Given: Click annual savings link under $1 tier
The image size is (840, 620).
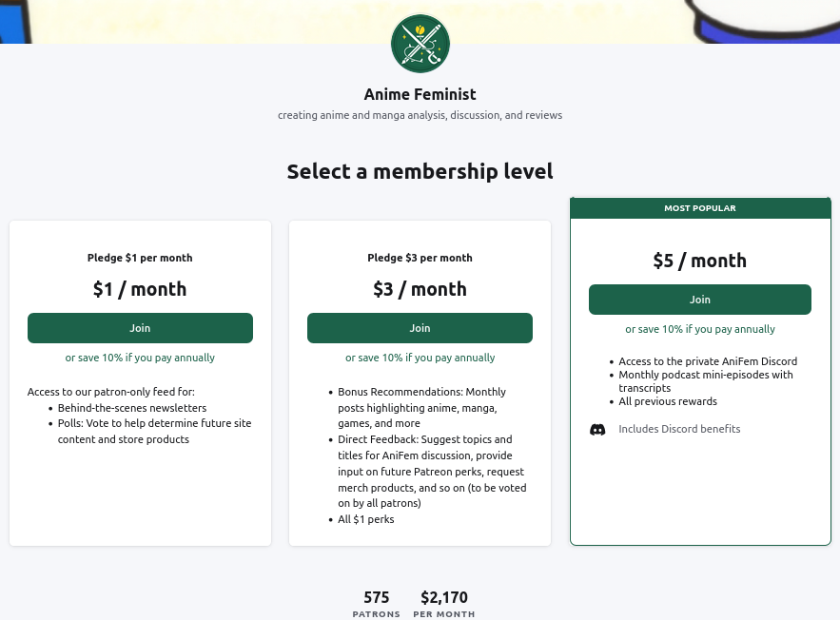Looking at the screenshot, I should pyautogui.click(x=140, y=358).
